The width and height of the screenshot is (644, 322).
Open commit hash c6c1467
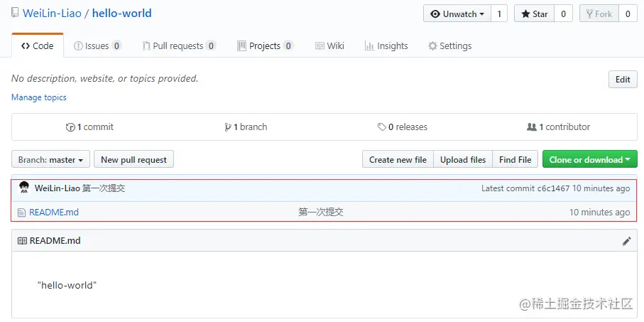point(553,189)
